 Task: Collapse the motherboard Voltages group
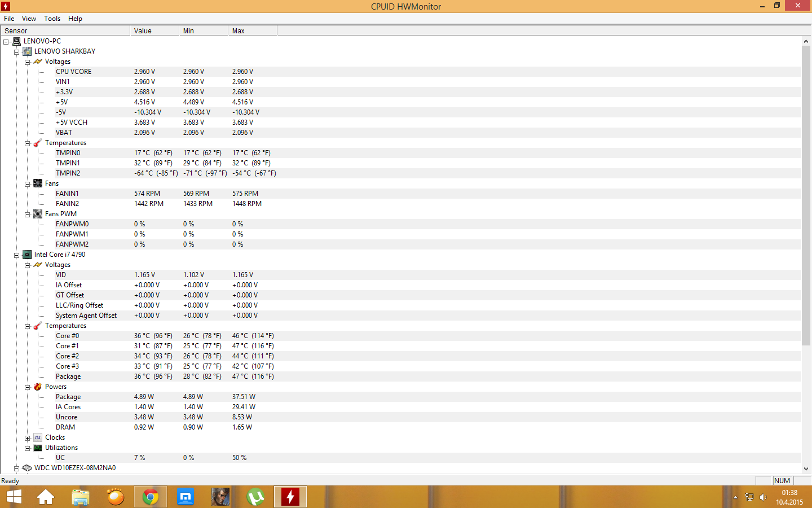27,62
